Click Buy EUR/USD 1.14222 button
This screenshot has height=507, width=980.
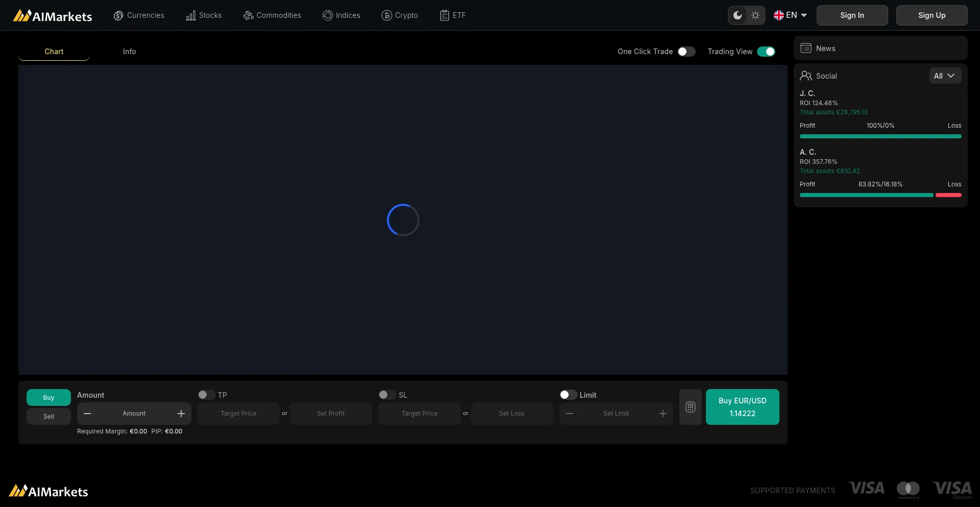pos(743,407)
